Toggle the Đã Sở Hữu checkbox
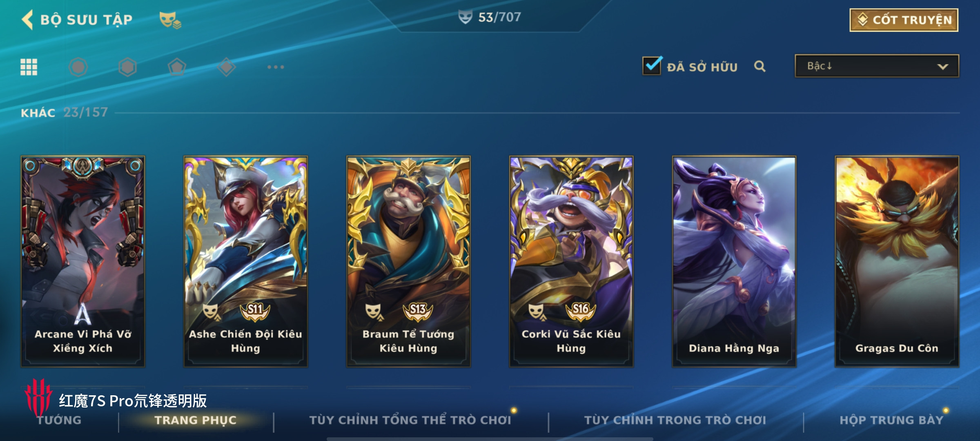980x441 pixels. [652, 65]
